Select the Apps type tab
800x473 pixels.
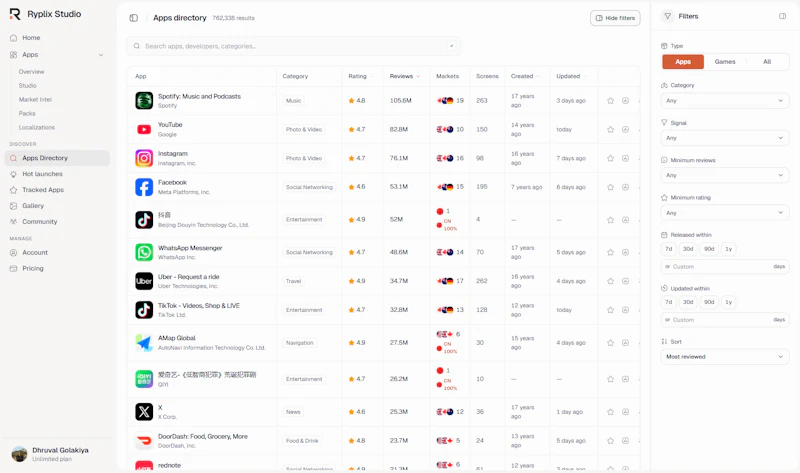(683, 62)
